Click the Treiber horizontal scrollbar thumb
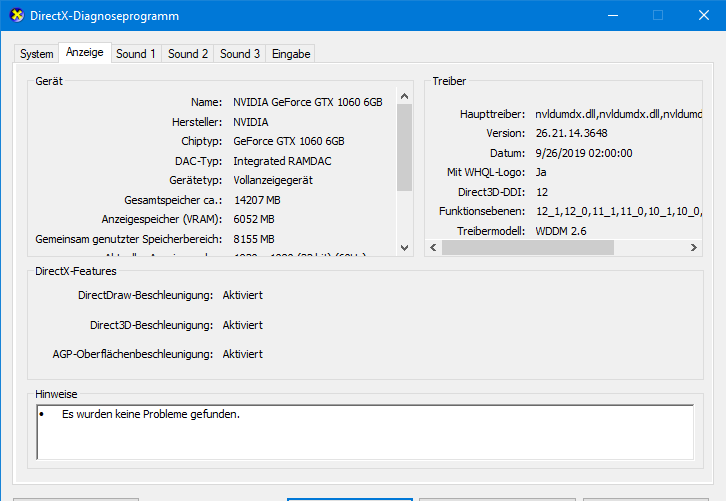Image resolution: width=726 pixels, height=501 pixels. click(528, 247)
